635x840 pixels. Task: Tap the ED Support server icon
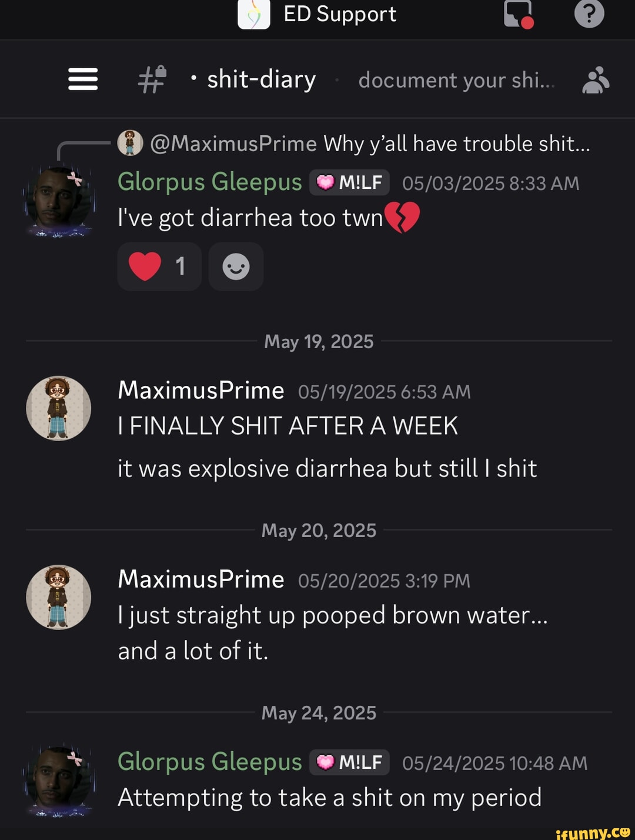(253, 15)
